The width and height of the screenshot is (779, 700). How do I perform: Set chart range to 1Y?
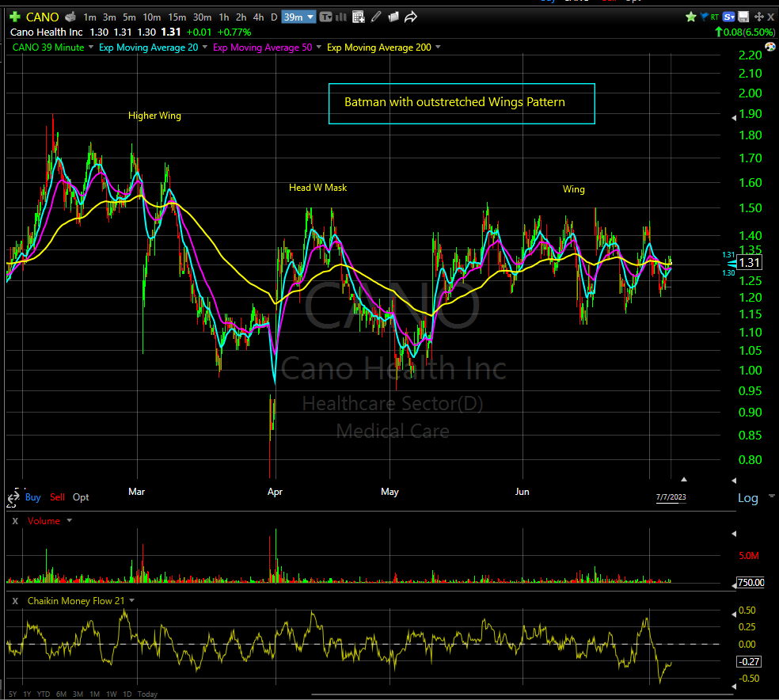coord(27,694)
